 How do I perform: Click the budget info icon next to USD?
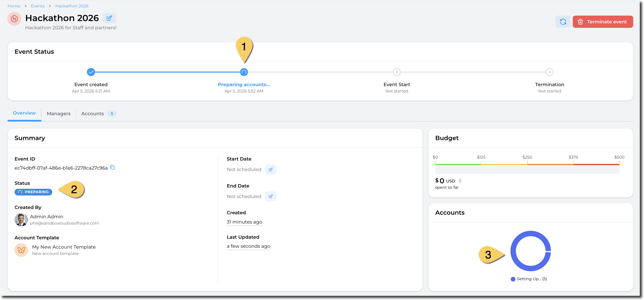[x=460, y=181]
